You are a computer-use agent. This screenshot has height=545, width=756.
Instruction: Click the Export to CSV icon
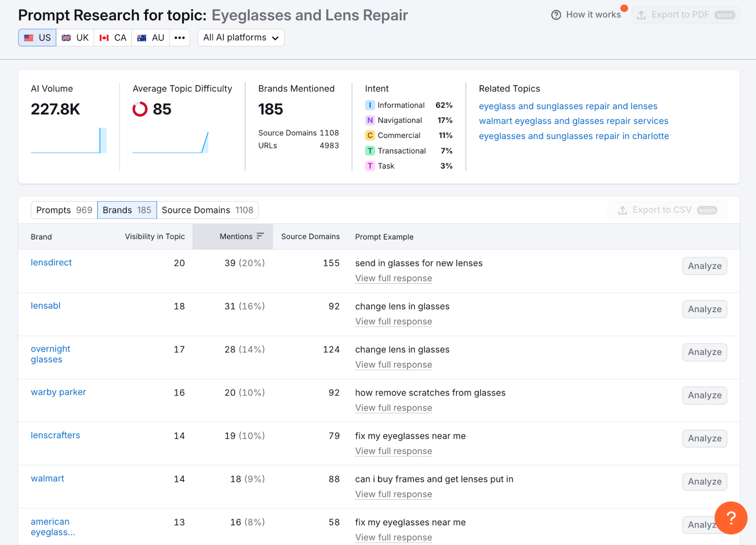[x=624, y=210]
